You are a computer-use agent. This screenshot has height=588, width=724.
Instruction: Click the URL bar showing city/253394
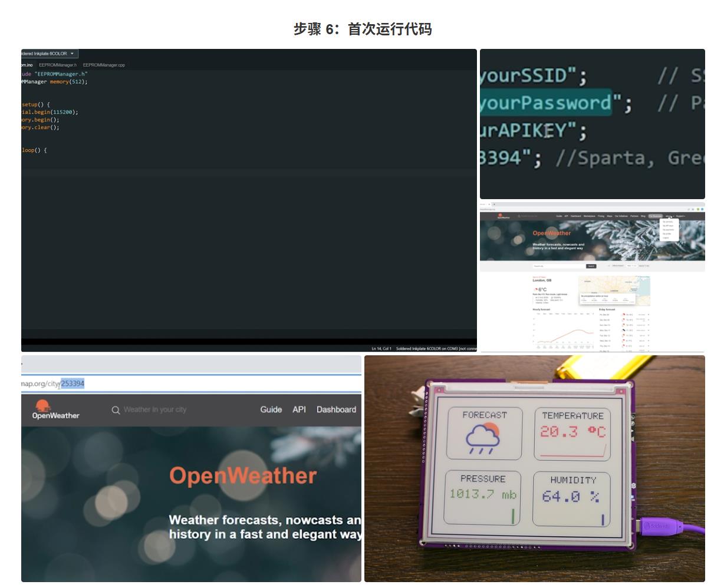click(191, 384)
